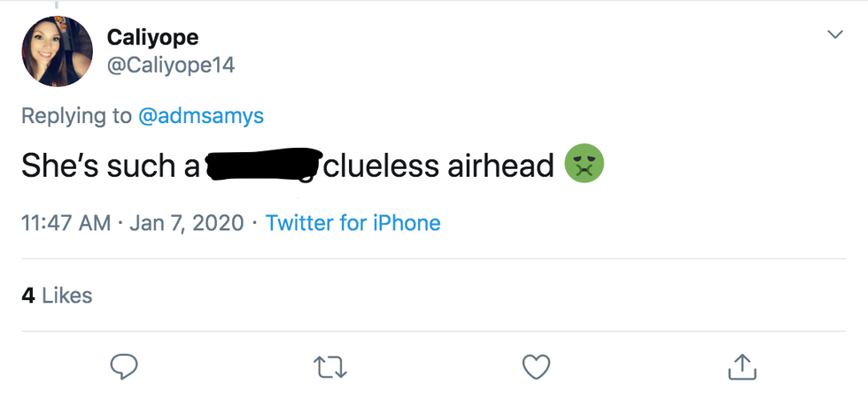Click the share upload arrow icon
Image resolution: width=868 pixels, height=400 pixels.
(x=741, y=366)
